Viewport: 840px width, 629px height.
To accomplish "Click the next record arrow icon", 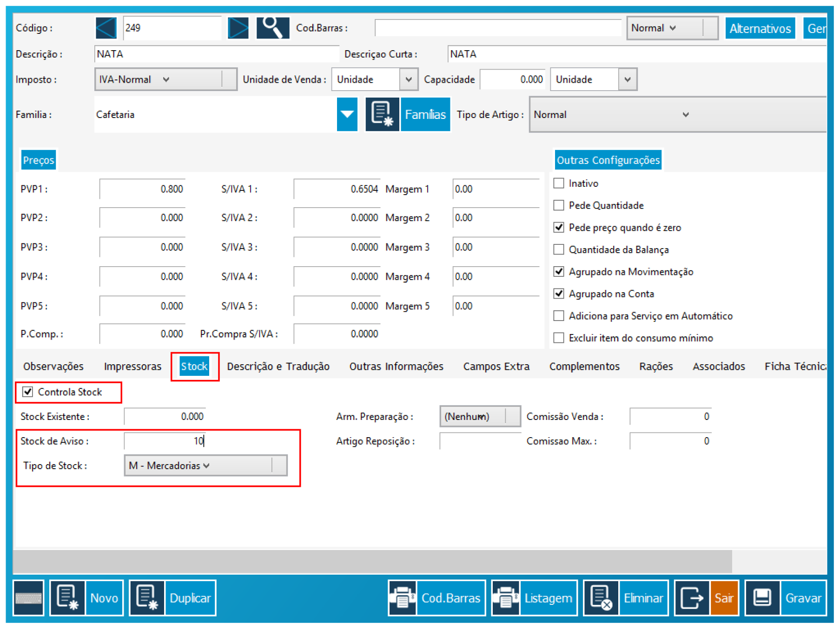I will pyautogui.click(x=238, y=28).
